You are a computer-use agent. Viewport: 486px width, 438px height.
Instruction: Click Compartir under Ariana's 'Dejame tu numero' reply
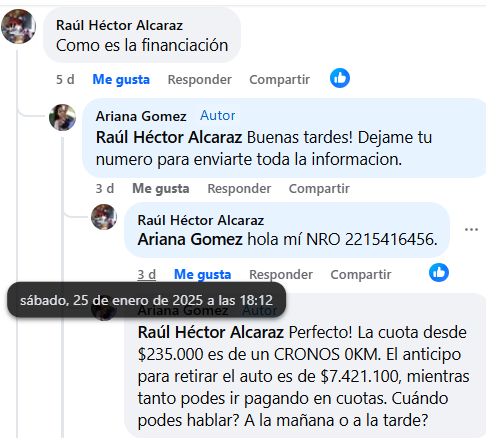[319, 189]
